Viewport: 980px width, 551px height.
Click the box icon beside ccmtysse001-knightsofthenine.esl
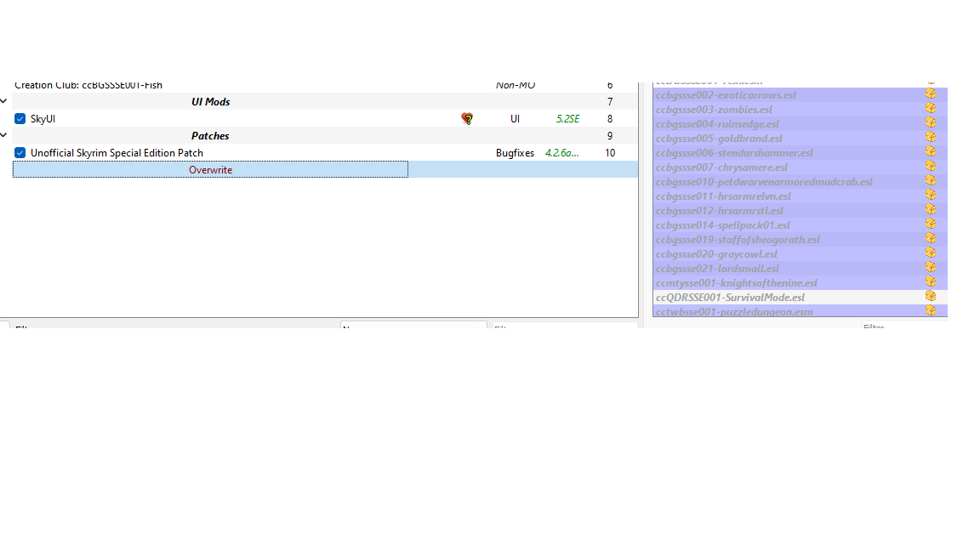pyautogui.click(x=931, y=281)
